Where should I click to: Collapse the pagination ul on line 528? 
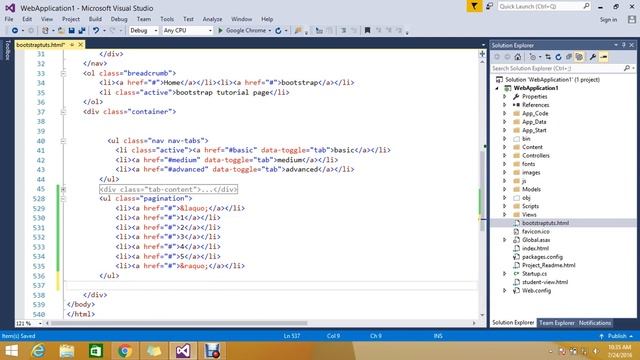tap(63, 199)
